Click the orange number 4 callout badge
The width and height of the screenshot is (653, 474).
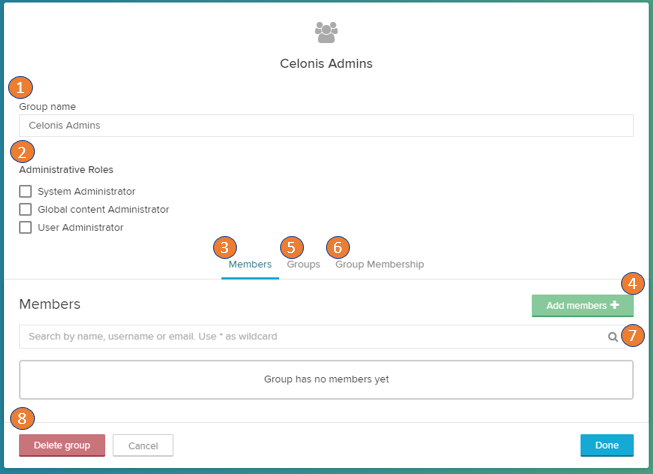click(632, 283)
